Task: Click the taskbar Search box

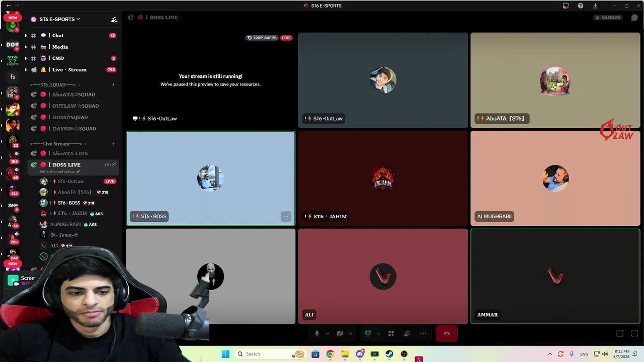Action: point(271,354)
